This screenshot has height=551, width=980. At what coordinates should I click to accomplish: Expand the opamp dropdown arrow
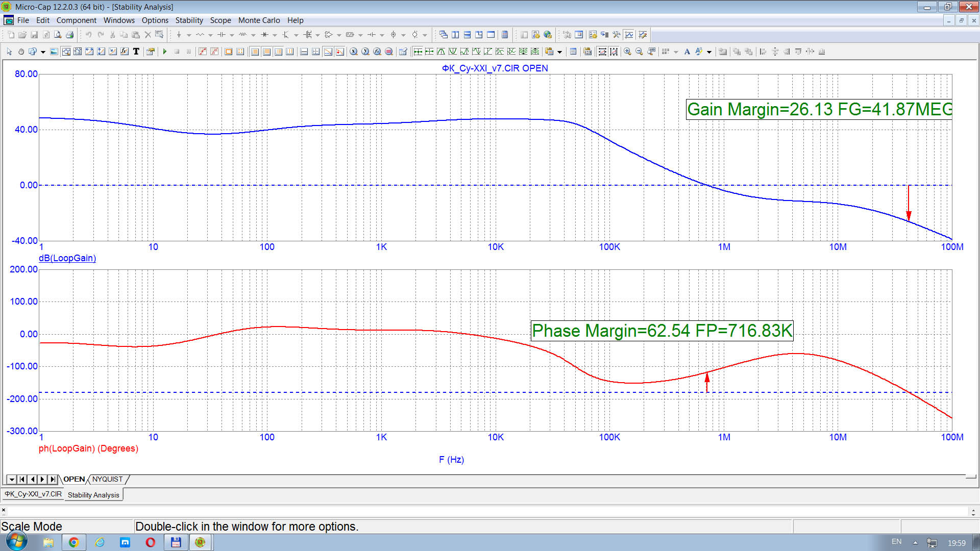tap(339, 35)
